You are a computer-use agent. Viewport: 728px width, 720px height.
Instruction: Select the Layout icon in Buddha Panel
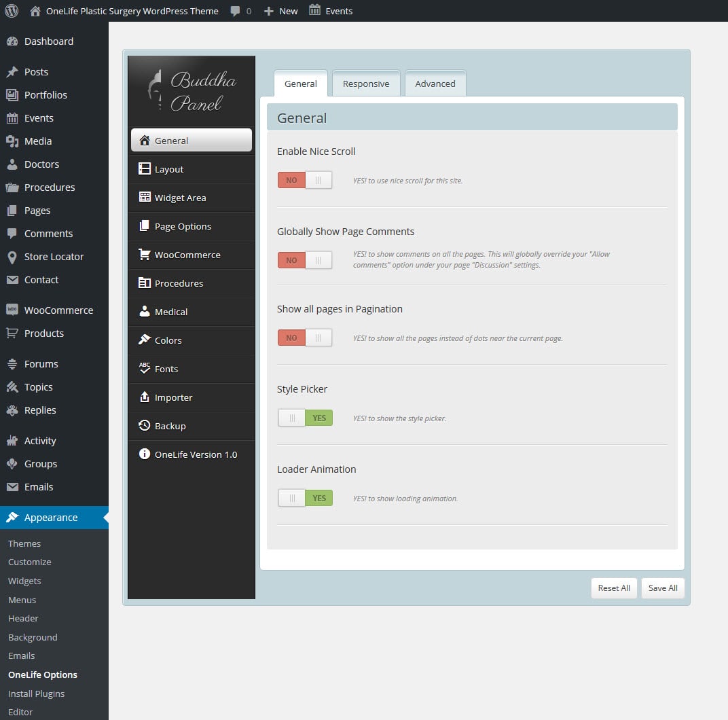[145, 169]
